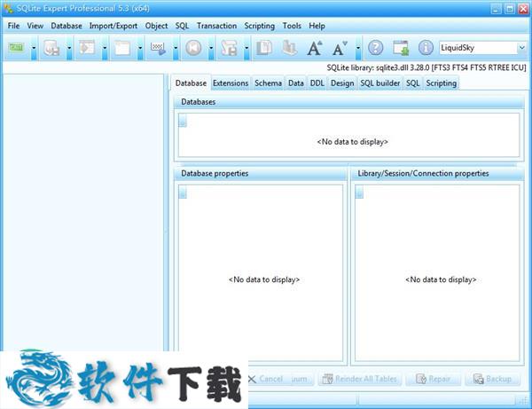Click the options window icon beside Help
532x409 pixels.
401,48
